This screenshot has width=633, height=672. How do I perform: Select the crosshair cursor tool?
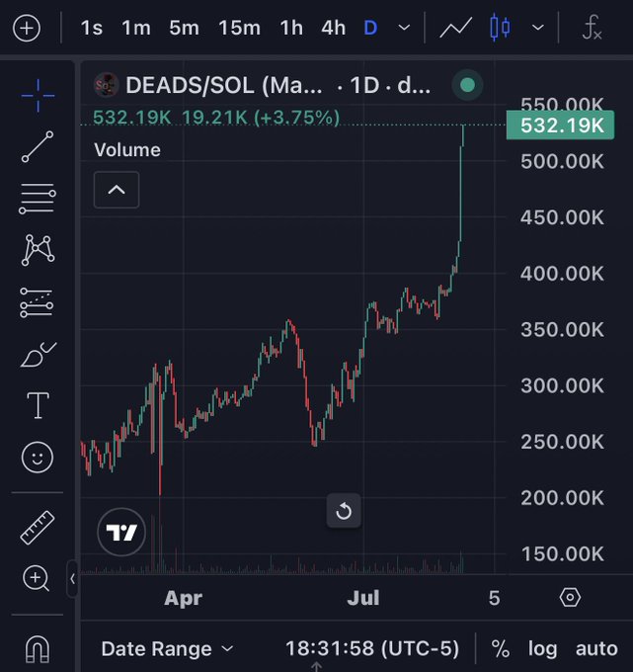pos(38,96)
